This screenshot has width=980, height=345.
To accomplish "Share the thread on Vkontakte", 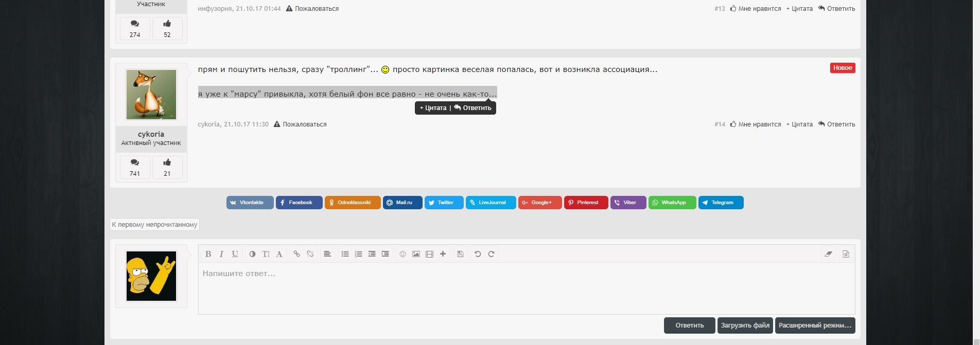I will pos(250,203).
